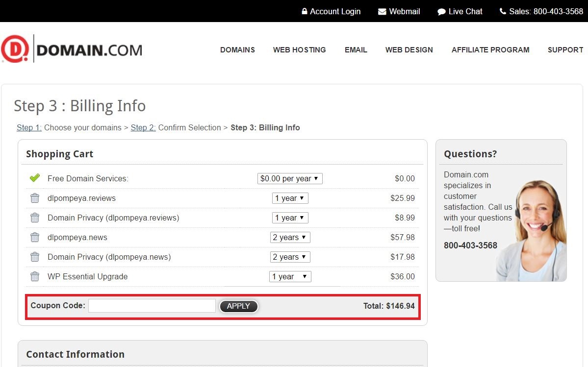Click the green checkmark for Free Domain Services
The image size is (588, 367).
click(x=35, y=178)
